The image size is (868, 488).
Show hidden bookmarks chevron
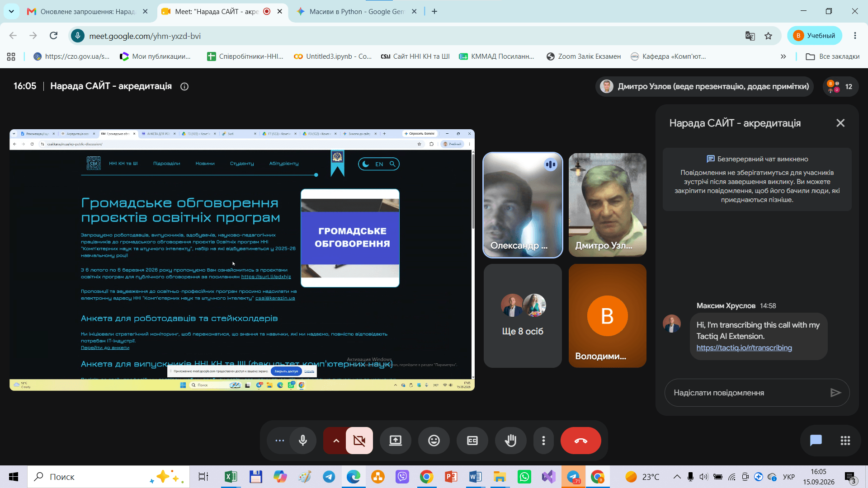point(783,56)
